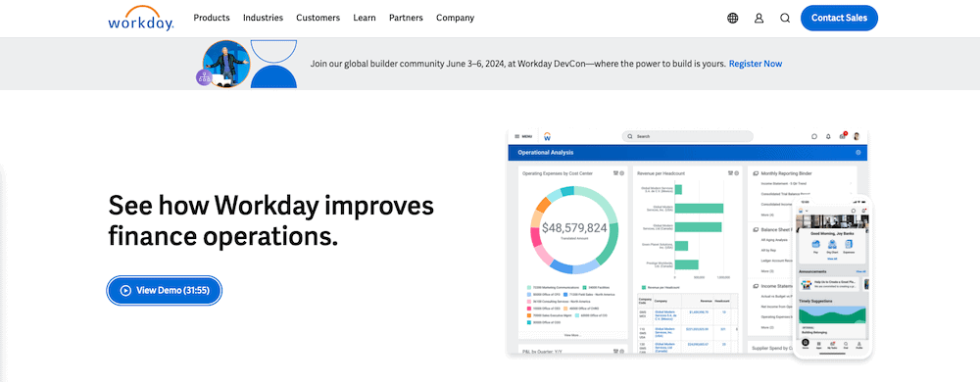Click the Contact Sales button
The image size is (980, 382).
(x=839, y=18)
